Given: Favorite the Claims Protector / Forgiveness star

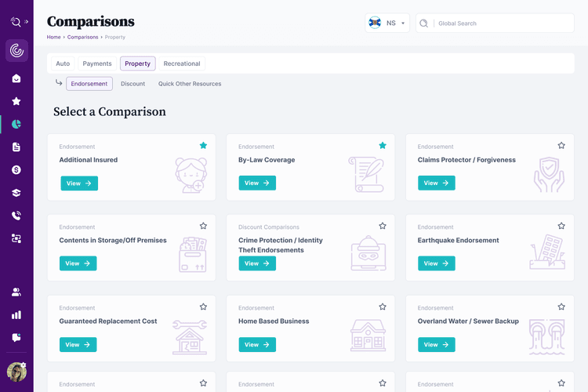Looking at the screenshot, I should click(561, 145).
